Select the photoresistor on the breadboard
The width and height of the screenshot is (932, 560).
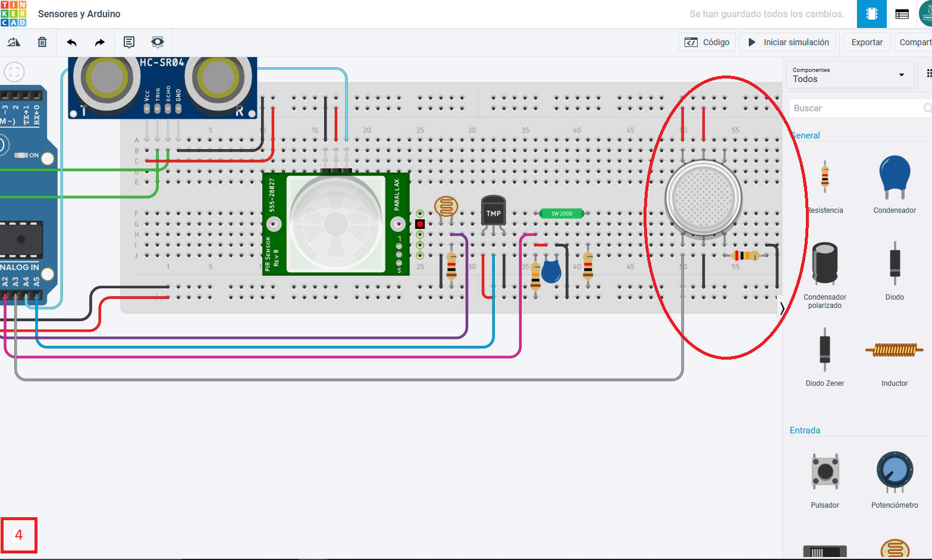446,208
